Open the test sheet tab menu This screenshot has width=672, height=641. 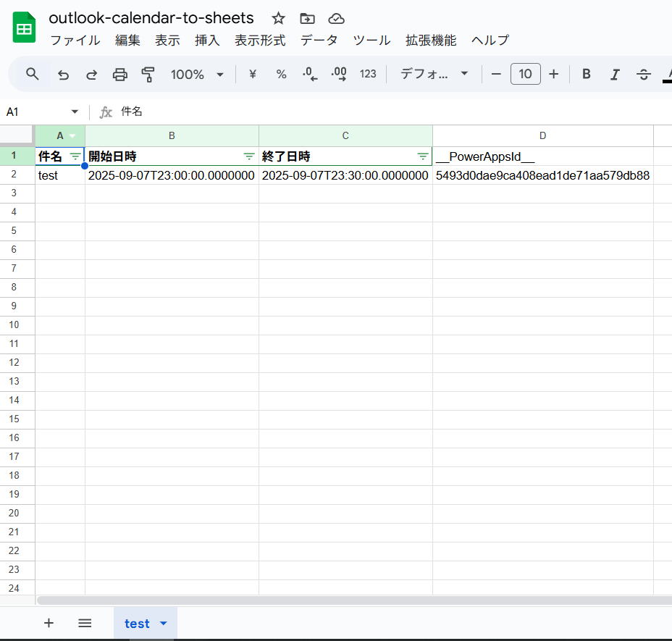coord(162,623)
